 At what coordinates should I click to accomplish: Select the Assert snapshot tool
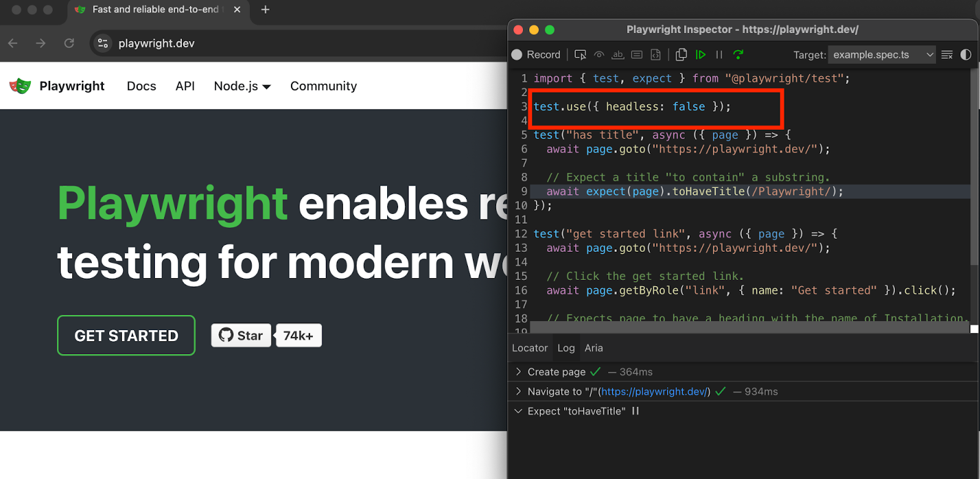(x=655, y=55)
